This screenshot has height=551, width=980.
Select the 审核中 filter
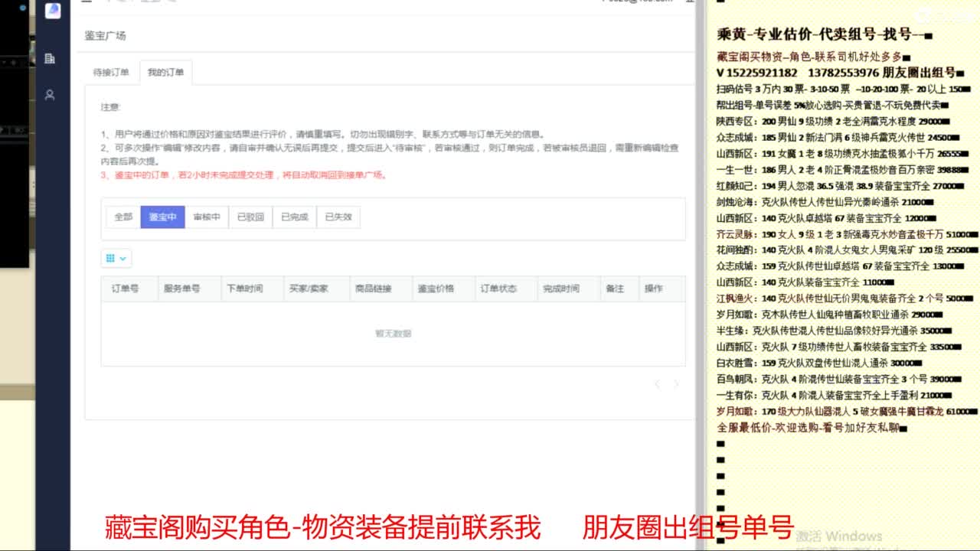tap(207, 217)
